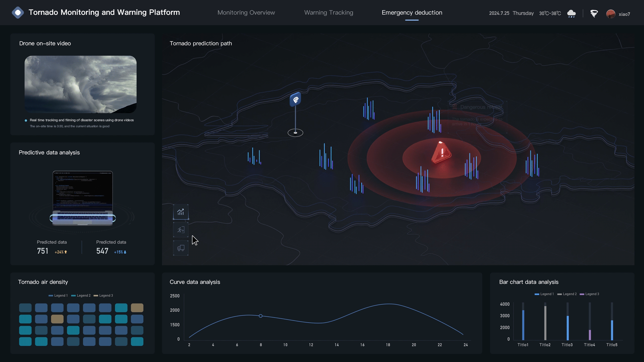Screen dimensions: 644x362
Task: Select the chart analysis map tool icon
Action: point(181,212)
